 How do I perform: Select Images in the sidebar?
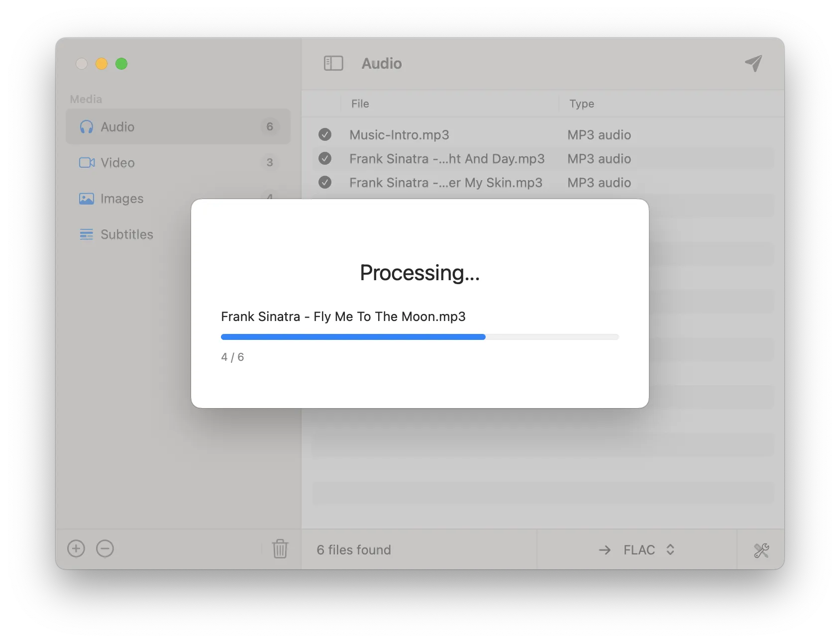[x=121, y=199]
